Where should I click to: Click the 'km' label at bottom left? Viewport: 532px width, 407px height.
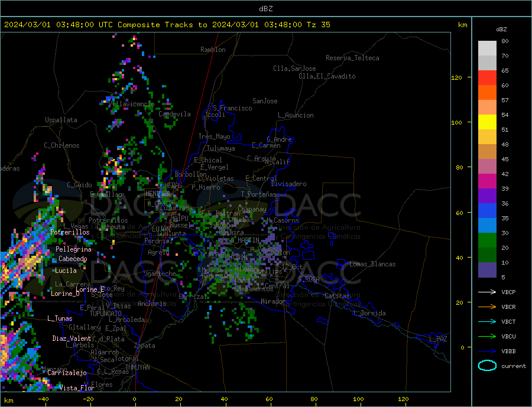tap(8, 401)
